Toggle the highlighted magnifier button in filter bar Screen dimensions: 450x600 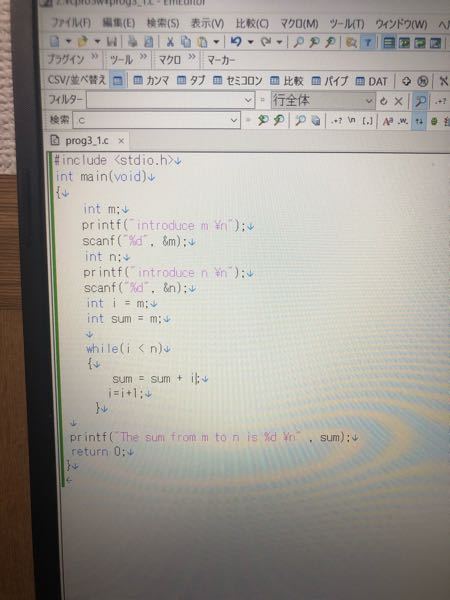[x=420, y=101]
